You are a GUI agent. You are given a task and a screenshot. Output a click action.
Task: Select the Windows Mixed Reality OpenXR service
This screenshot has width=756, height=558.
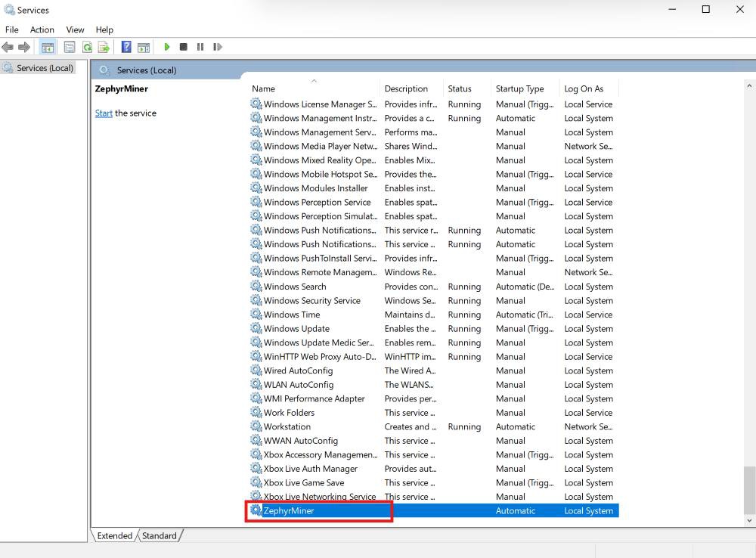[433, 160]
